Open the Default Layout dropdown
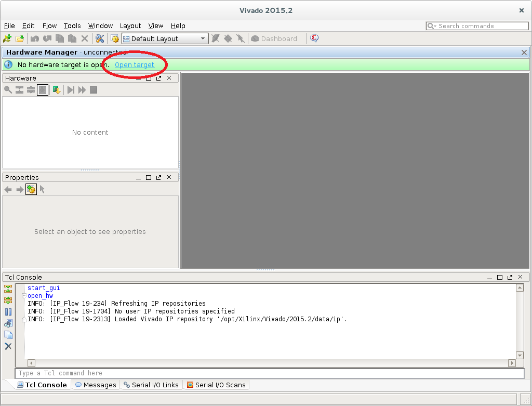The width and height of the screenshot is (532, 406). click(165, 38)
